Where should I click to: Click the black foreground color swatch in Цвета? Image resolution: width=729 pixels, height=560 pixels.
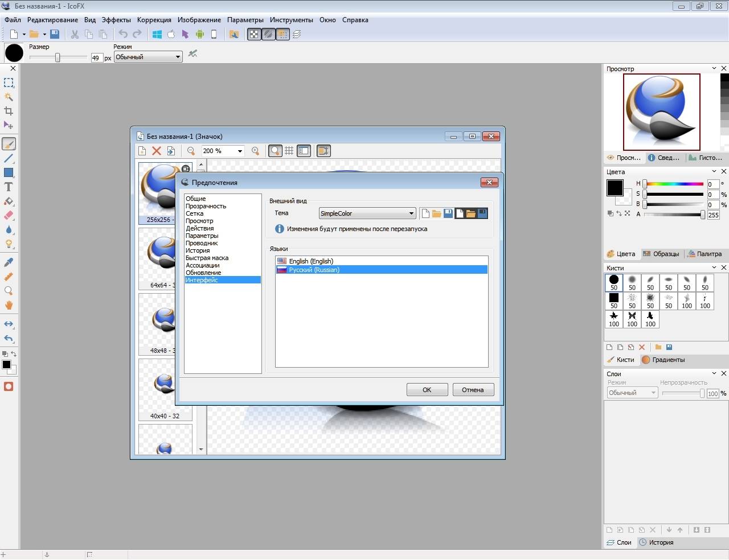(x=615, y=188)
